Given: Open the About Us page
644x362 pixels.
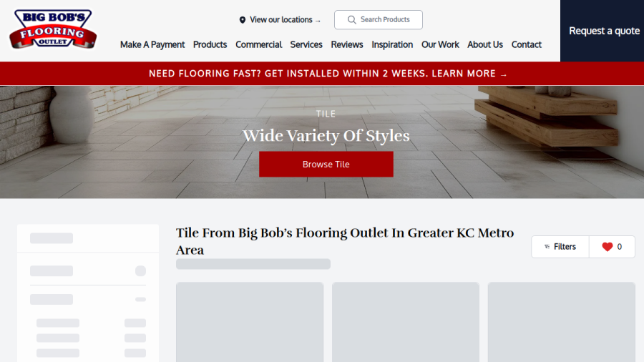Looking at the screenshot, I should [x=485, y=44].
